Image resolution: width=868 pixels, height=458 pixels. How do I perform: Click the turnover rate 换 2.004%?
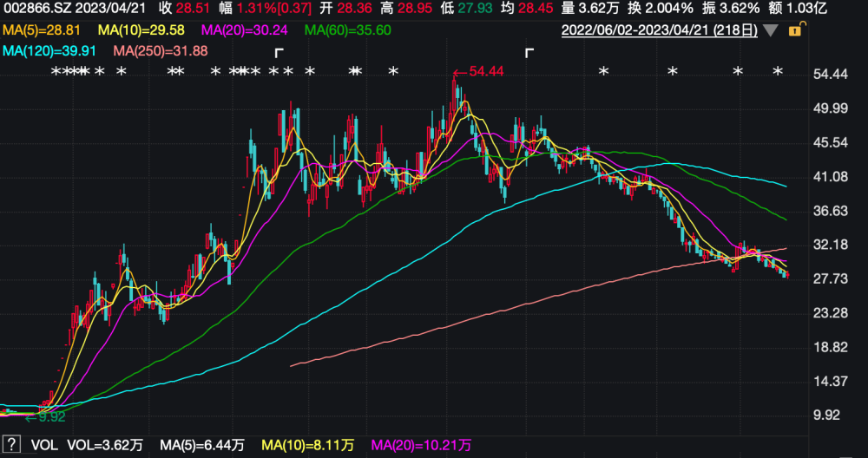[661, 9]
